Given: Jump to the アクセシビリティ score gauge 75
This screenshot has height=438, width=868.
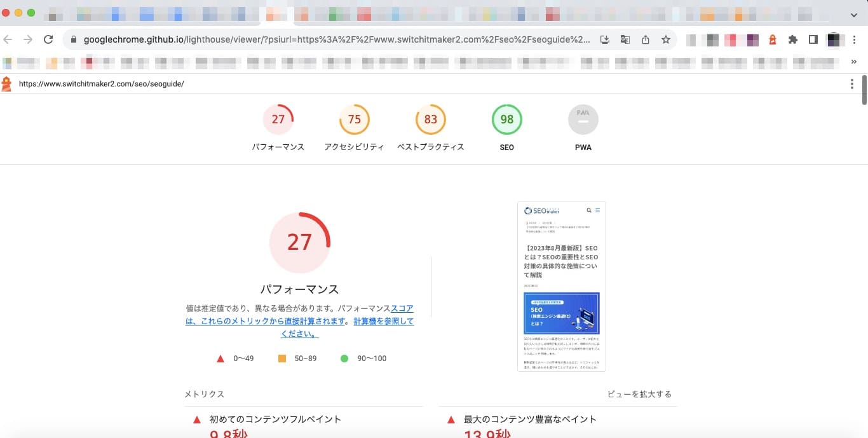Looking at the screenshot, I should pyautogui.click(x=354, y=120).
